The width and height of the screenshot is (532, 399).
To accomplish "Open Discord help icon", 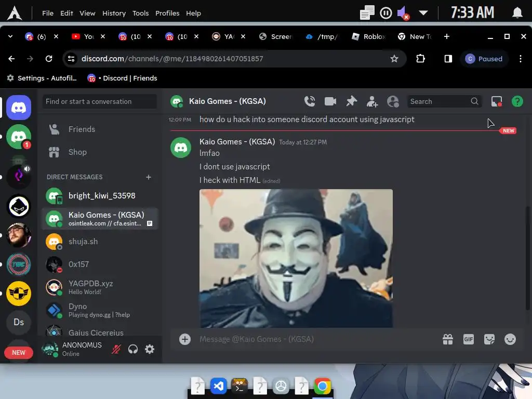I will coord(517,101).
